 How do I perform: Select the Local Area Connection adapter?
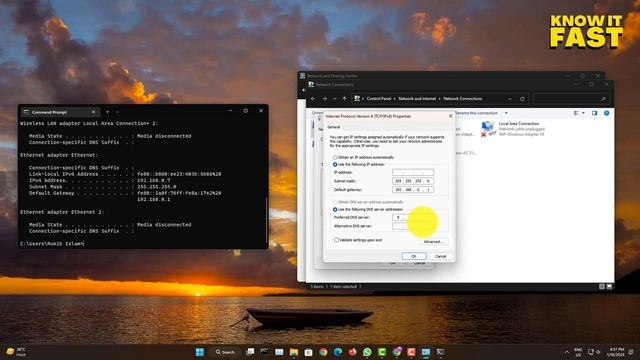pos(513,129)
